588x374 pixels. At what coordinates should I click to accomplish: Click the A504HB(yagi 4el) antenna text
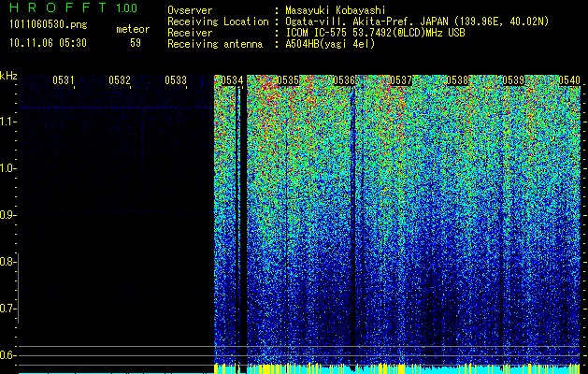(x=330, y=44)
